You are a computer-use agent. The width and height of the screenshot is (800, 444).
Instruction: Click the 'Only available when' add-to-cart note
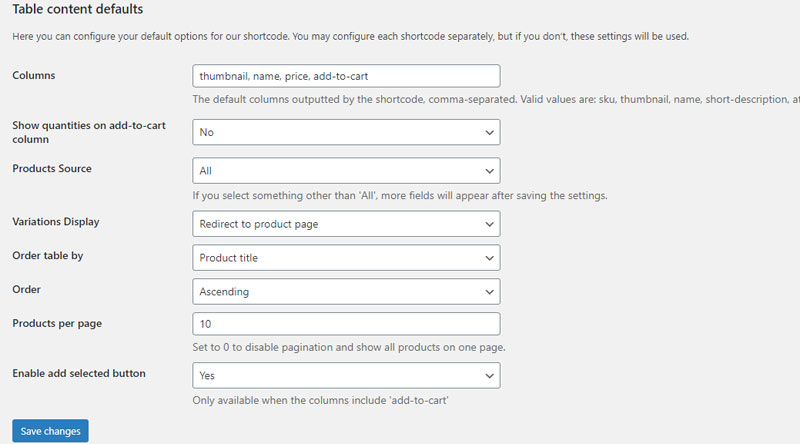[x=320, y=400]
